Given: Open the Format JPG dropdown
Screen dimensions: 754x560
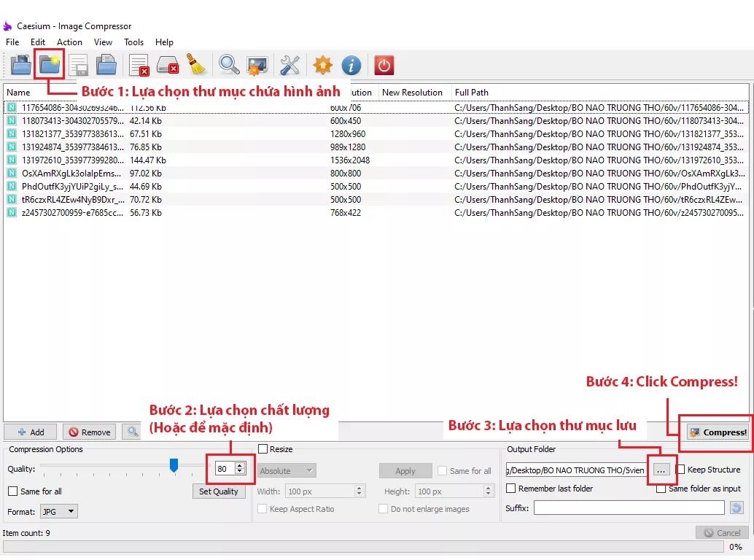Looking at the screenshot, I should [x=59, y=512].
